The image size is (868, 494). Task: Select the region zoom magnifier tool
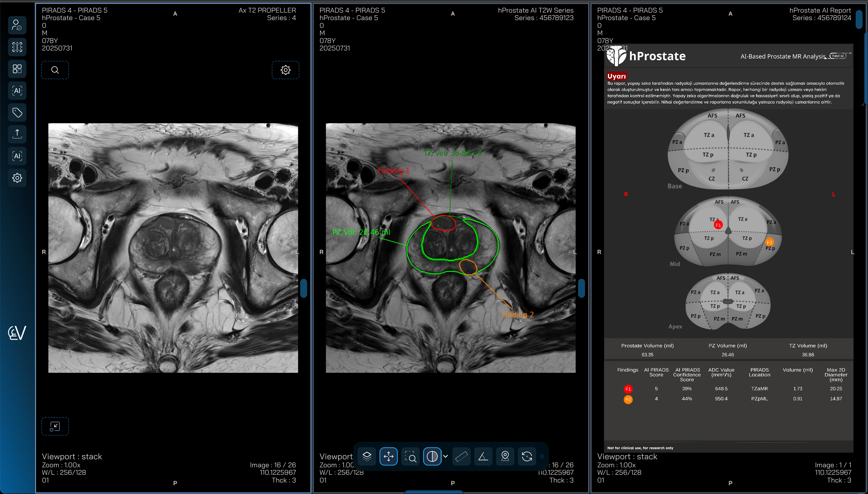coord(410,456)
